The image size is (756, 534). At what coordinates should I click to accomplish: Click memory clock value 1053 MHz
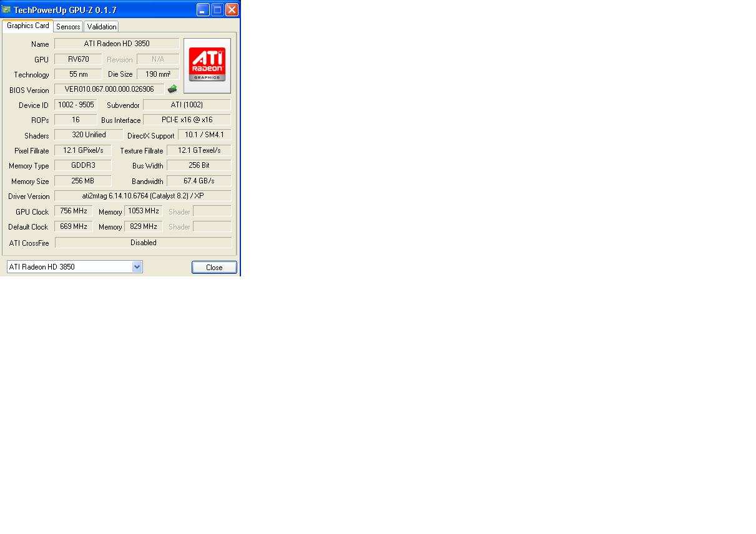coord(144,211)
